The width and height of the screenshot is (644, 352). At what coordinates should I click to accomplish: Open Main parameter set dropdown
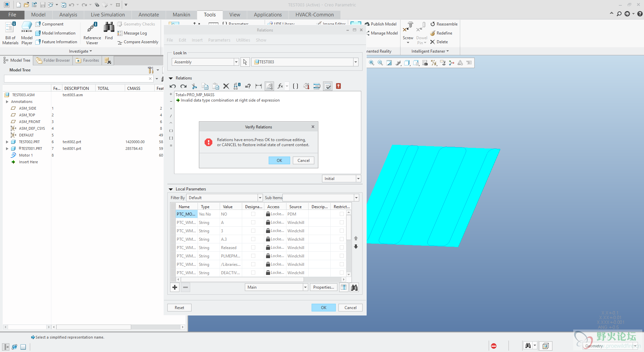coord(305,287)
